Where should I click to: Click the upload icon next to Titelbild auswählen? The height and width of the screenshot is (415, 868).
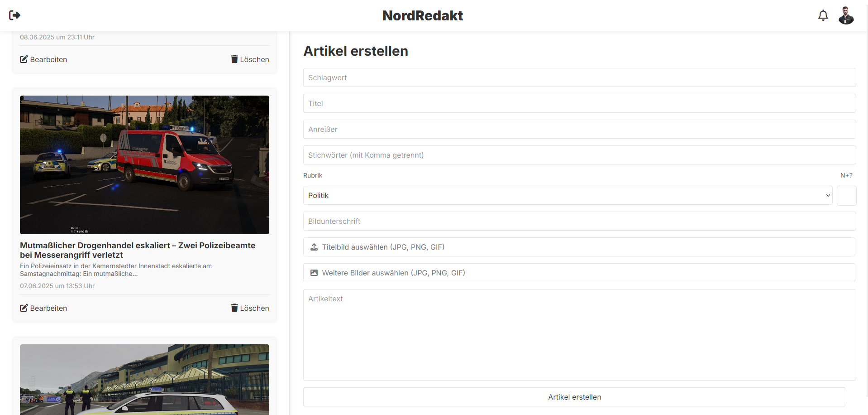point(313,247)
